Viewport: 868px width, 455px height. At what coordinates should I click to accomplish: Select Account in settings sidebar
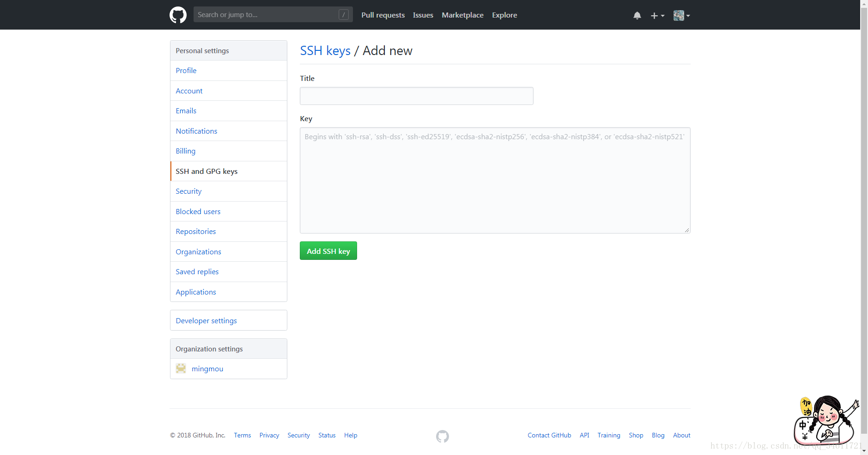click(229, 91)
